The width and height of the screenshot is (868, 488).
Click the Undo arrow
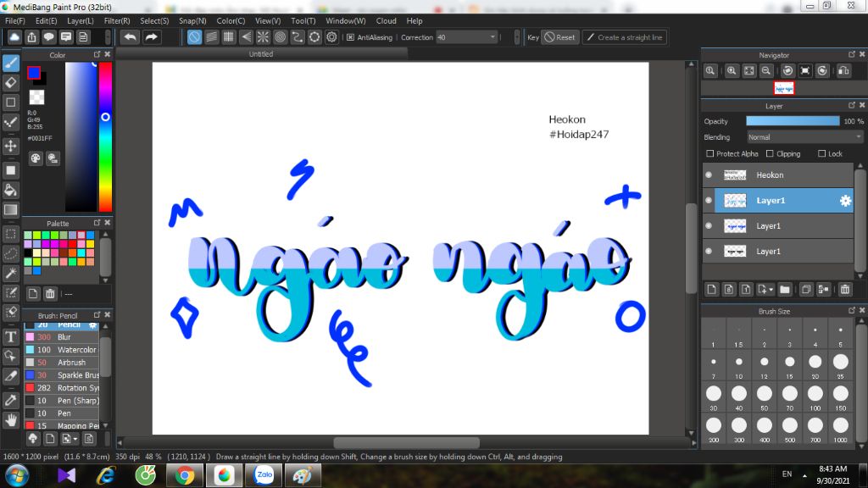pyautogui.click(x=130, y=37)
